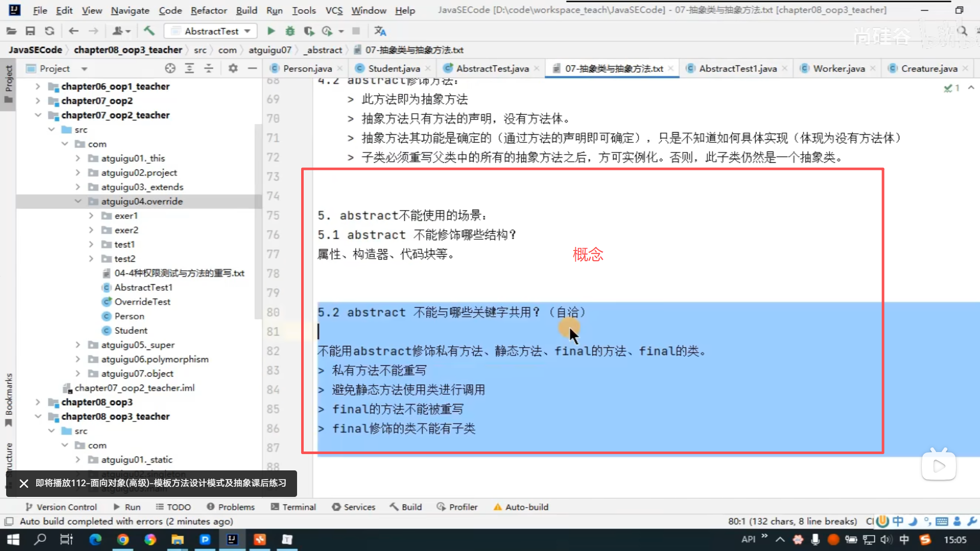Click the Debug bug icon
This screenshot has height=551, width=980.
290,31
